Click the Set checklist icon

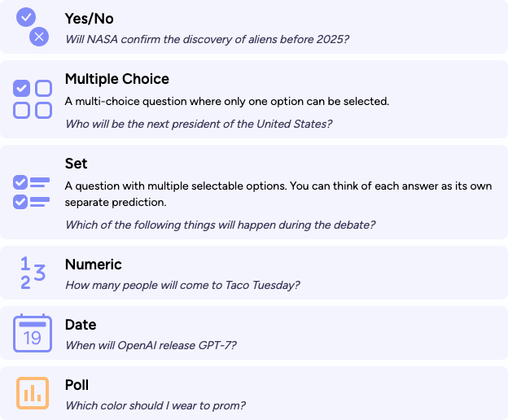(x=32, y=192)
